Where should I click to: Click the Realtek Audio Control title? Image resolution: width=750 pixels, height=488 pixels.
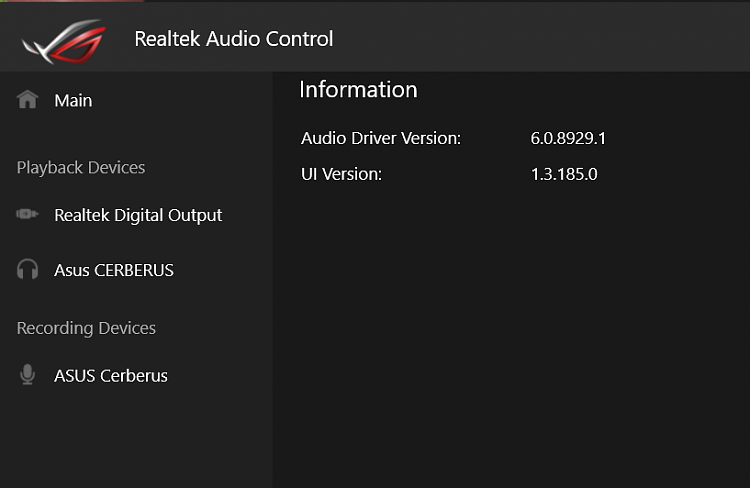pos(234,39)
